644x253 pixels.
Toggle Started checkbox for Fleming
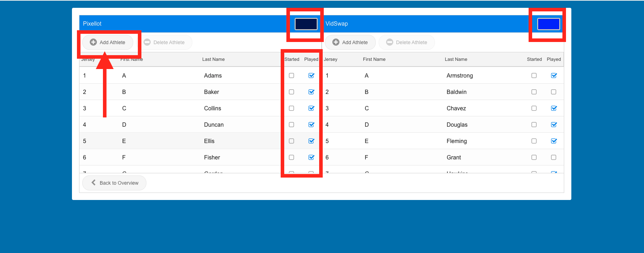pos(534,141)
